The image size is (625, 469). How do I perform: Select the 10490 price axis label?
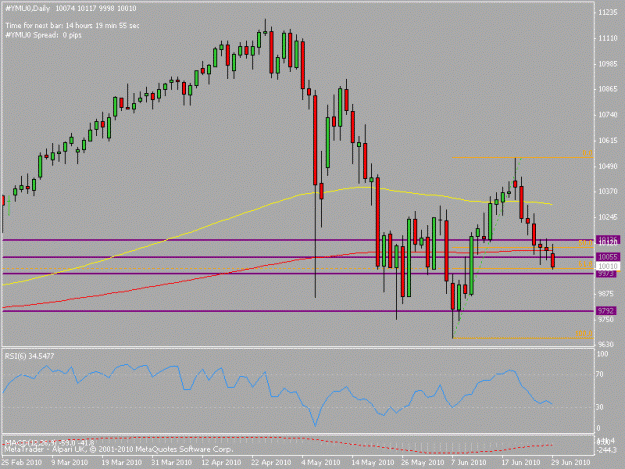tap(607, 166)
